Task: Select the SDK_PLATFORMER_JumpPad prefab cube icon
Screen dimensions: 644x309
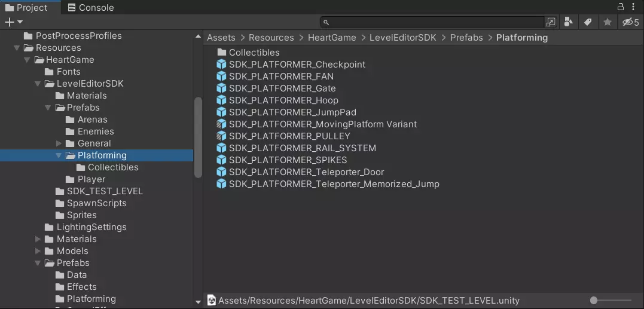Action: (x=221, y=112)
